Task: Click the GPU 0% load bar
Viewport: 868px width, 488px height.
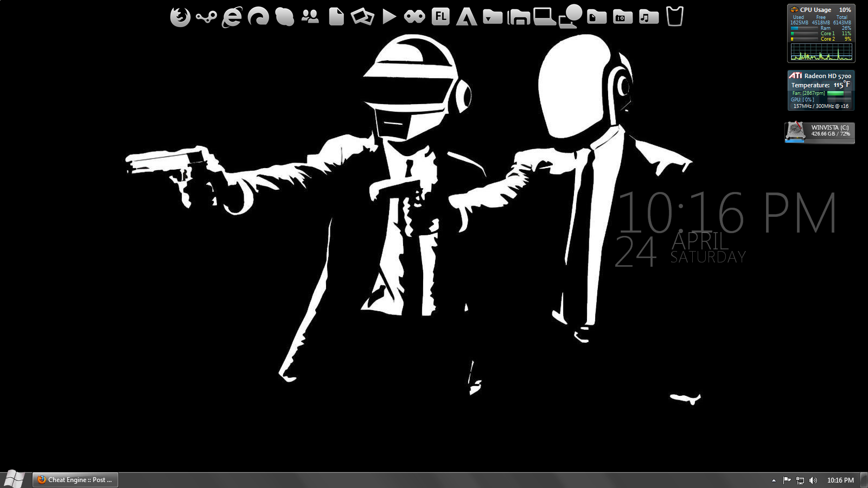Action: (839, 100)
